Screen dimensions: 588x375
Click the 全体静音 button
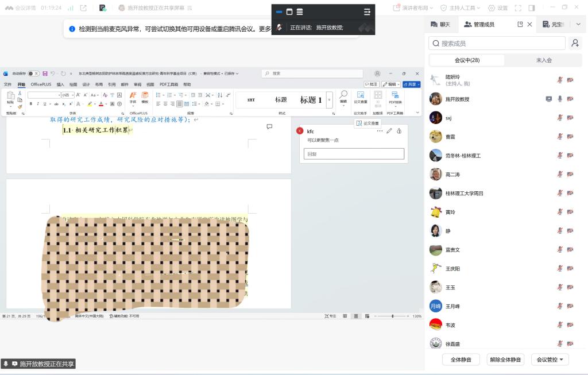(x=461, y=359)
